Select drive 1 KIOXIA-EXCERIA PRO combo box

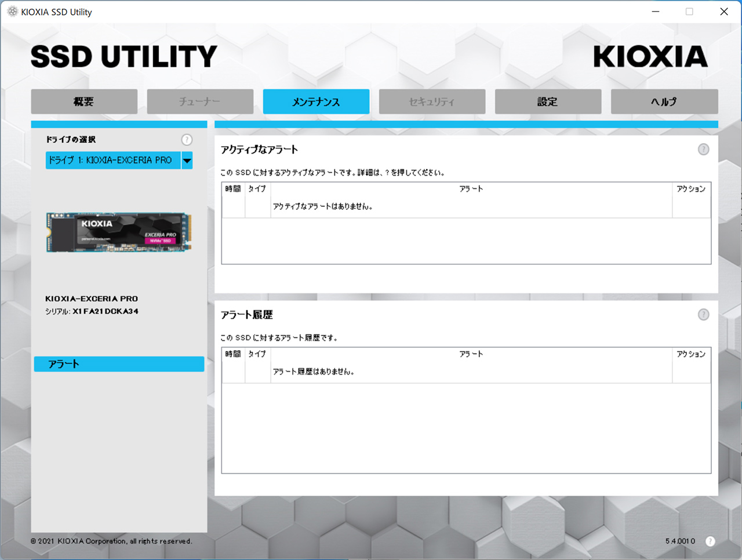click(x=119, y=161)
